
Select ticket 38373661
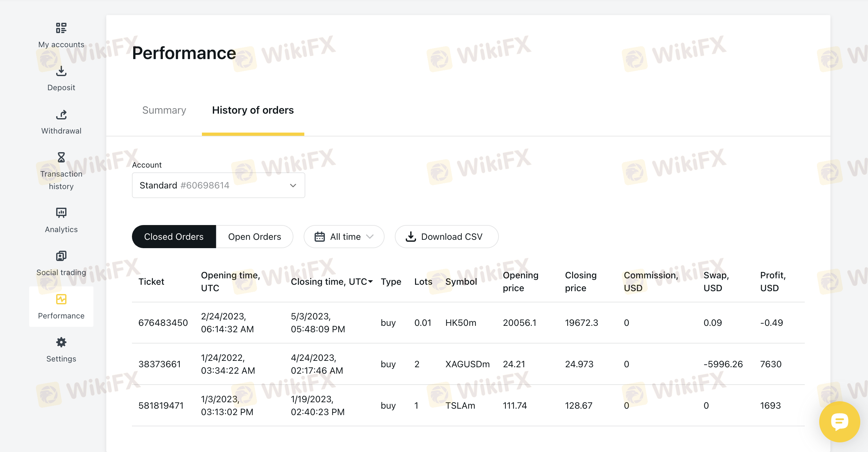tap(160, 364)
